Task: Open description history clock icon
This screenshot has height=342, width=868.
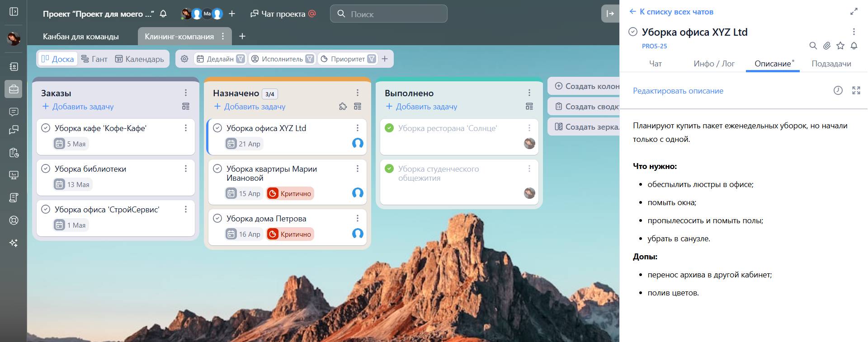Action: click(838, 90)
